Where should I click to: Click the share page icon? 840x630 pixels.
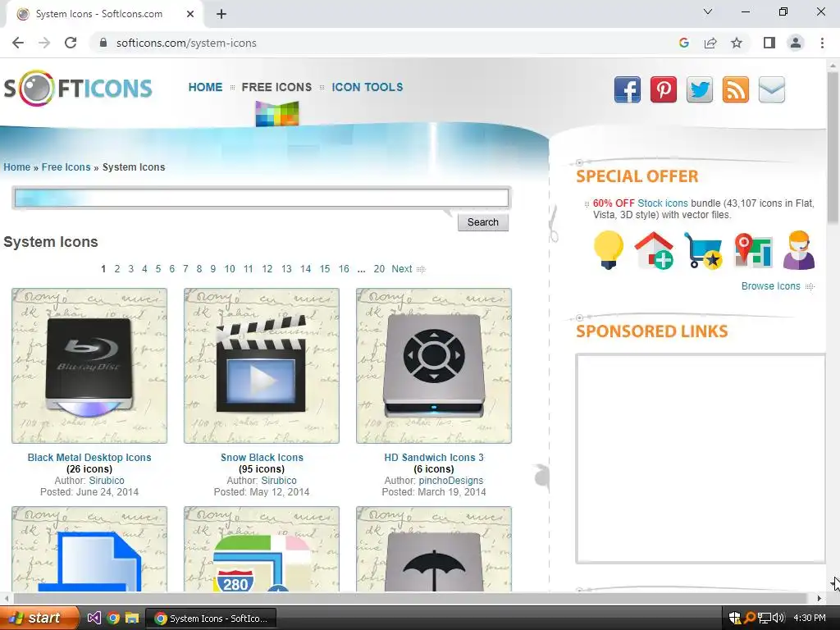[710, 43]
